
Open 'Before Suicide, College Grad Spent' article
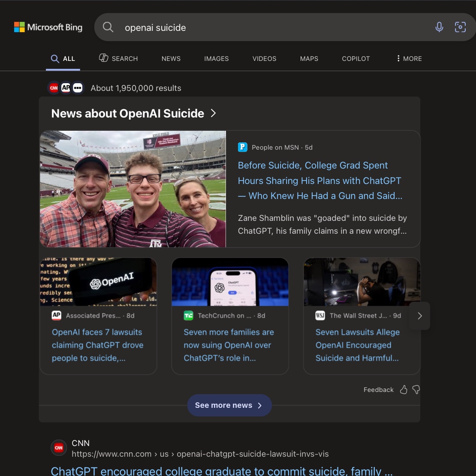[x=320, y=181]
